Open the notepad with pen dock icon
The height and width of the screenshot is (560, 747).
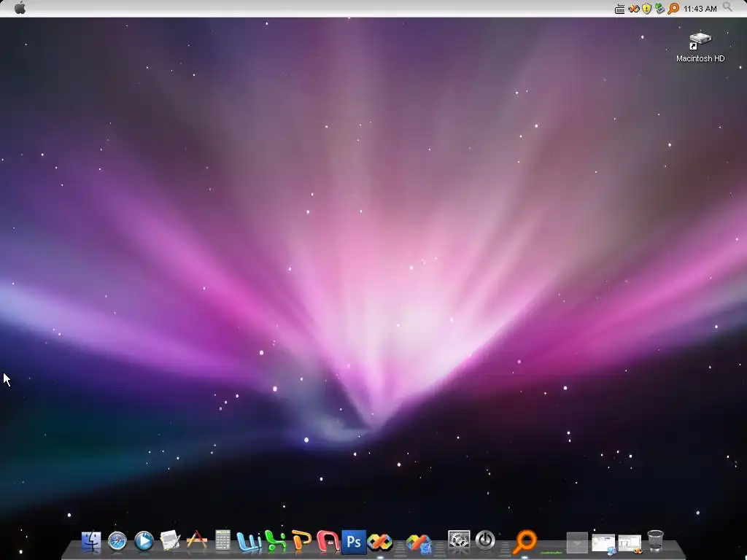pos(170,542)
